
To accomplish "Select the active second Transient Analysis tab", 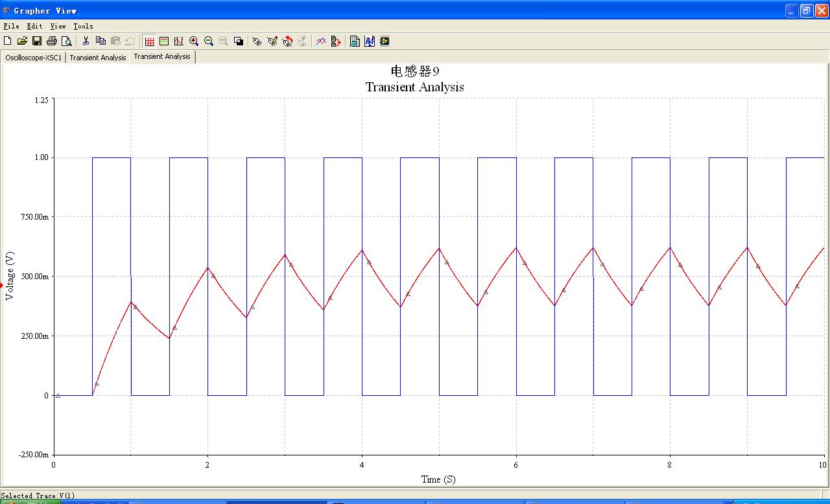I will pyautogui.click(x=162, y=56).
